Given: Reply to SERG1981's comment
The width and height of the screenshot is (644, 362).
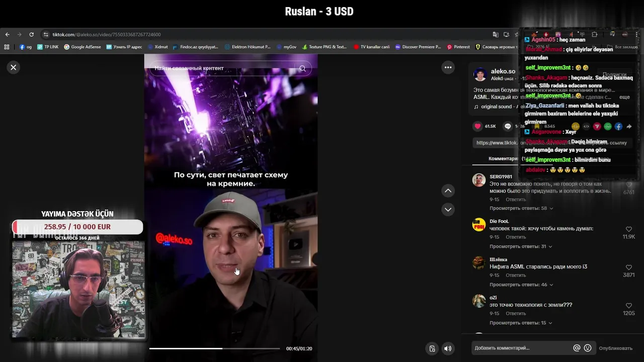Looking at the screenshot, I should [x=516, y=200].
